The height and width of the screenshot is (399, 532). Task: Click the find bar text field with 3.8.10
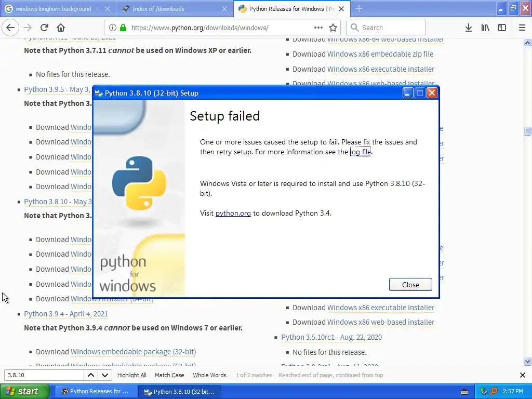click(x=44, y=375)
